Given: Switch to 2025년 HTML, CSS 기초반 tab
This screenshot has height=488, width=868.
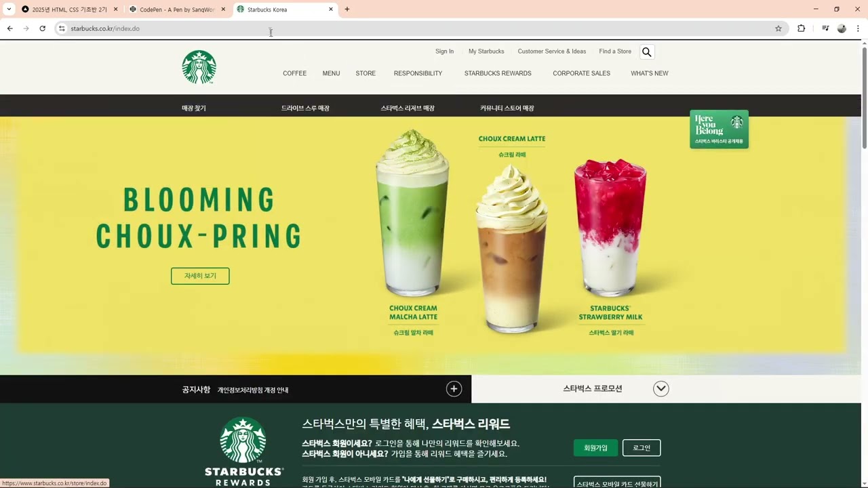Looking at the screenshot, I should (x=69, y=9).
